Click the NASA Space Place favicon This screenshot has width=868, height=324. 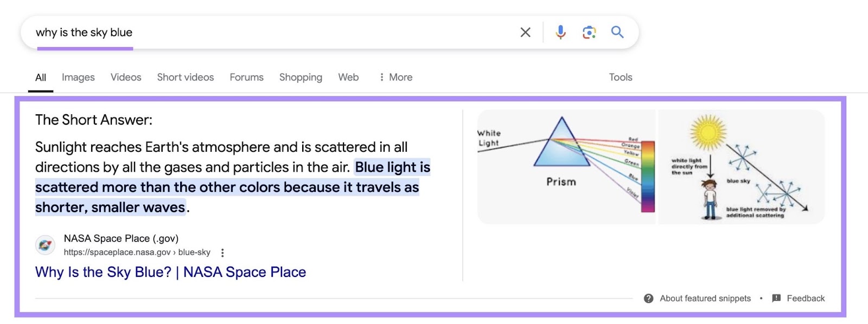[45, 245]
